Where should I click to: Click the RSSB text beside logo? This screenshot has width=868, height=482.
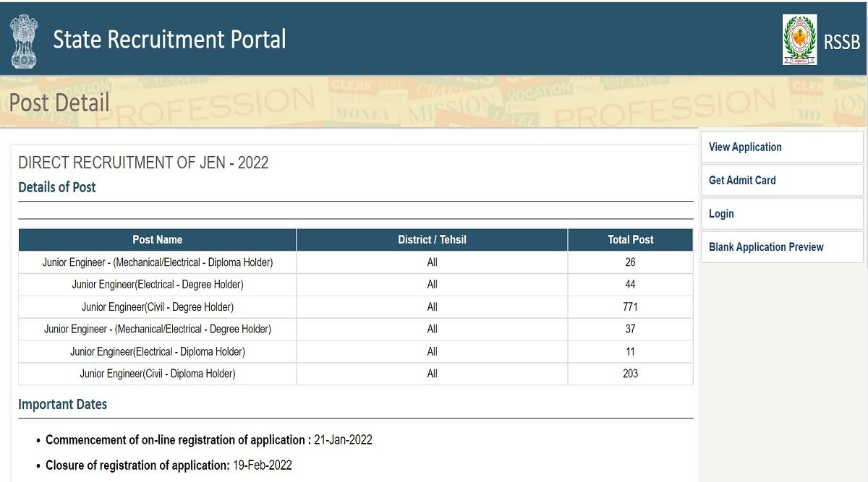coord(841,42)
